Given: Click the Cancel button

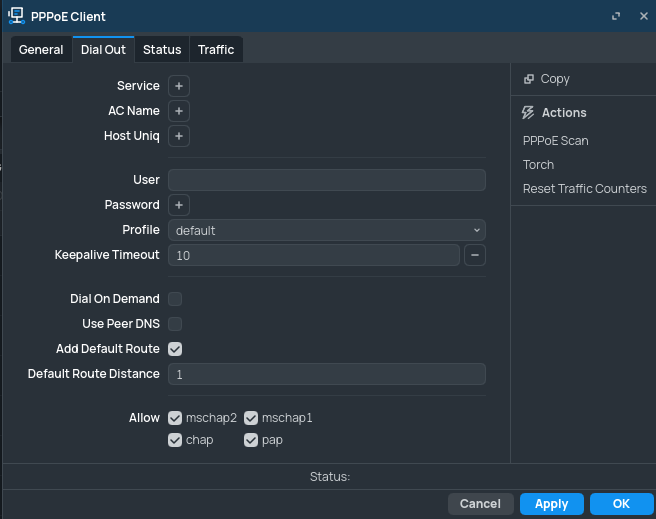Looking at the screenshot, I should tap(480, 504).
